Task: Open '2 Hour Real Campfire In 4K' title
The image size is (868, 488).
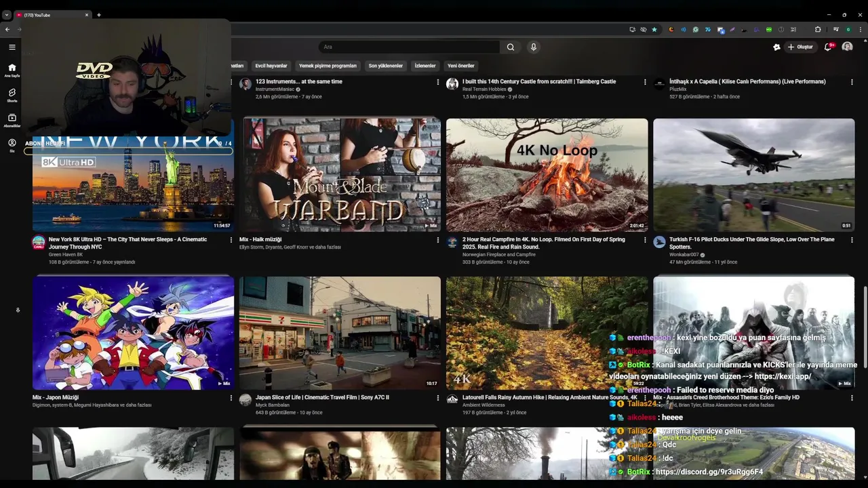Action: 544,243
